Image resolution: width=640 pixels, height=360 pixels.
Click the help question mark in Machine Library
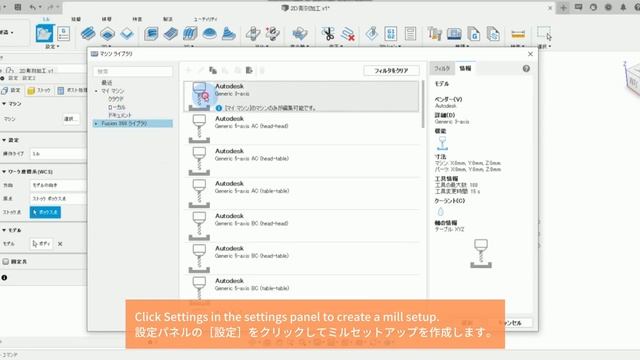point(526,69)
